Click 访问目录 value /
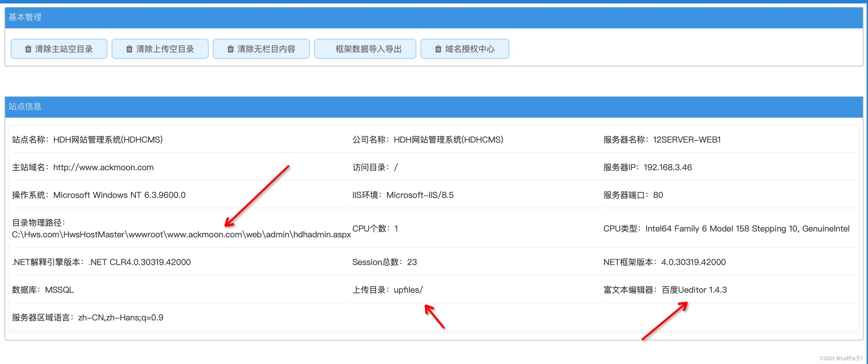The width and height of the screenshot is (868, 364). pos(396,167)
